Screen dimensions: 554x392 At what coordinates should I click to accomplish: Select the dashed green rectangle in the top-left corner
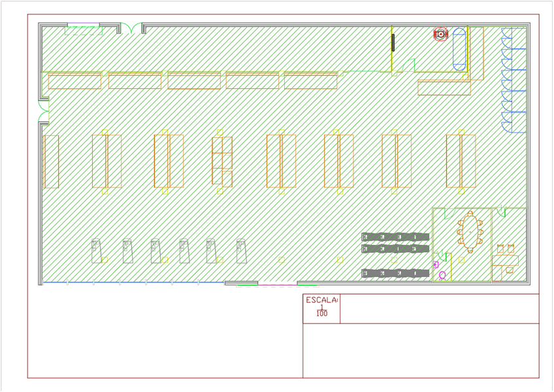click(x=82, y=31)
